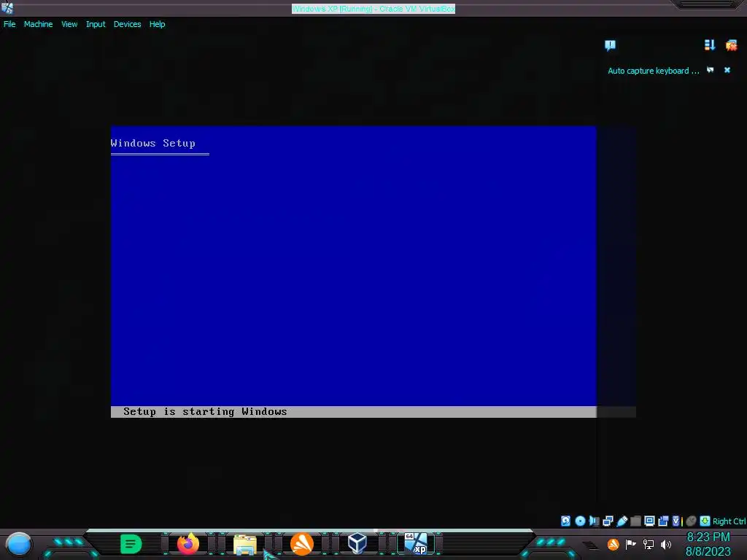Launch Firefox from the taskbar

tap(188, 544)
